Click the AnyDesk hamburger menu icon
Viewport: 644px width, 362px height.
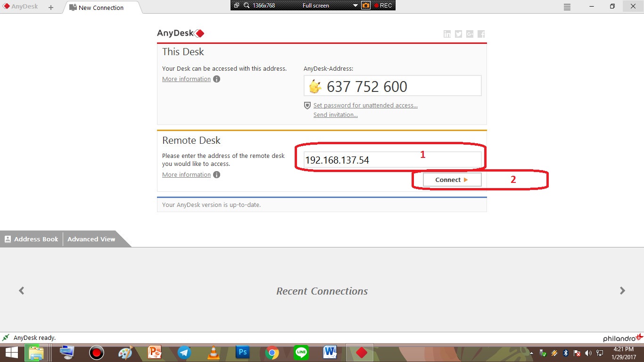click(567, 7)
